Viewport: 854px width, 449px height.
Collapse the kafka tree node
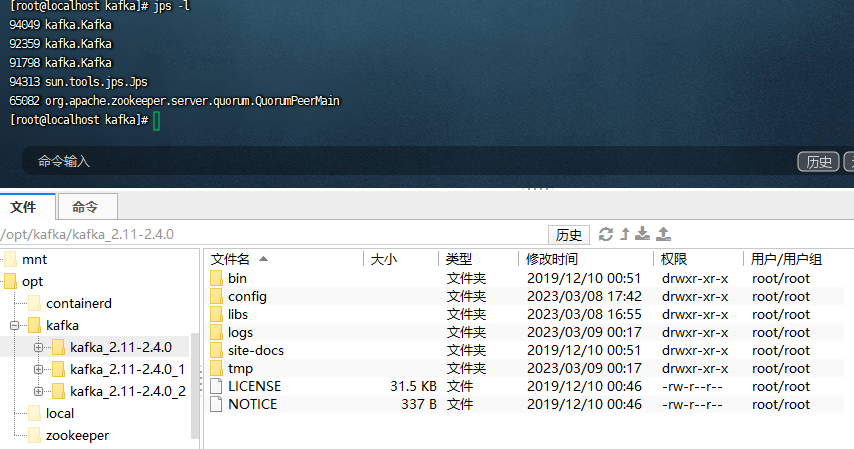(15, 326)
